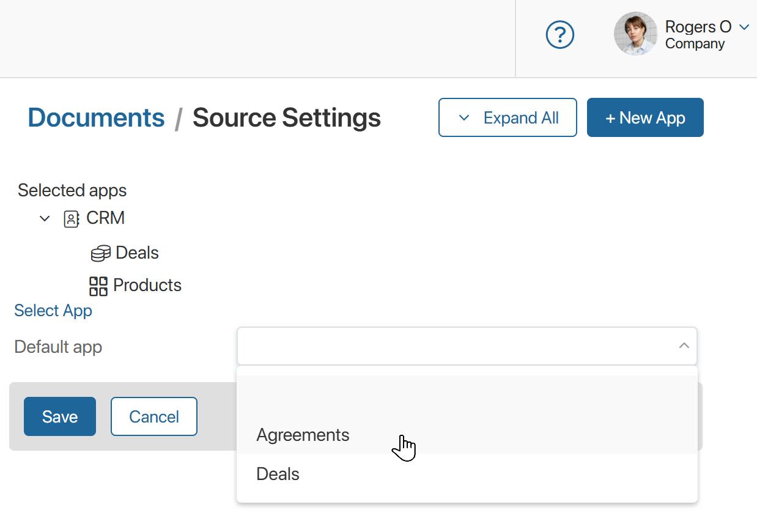Select Agreements as the default app
This screenshot has height=532, width=757.
coord(303,435)
